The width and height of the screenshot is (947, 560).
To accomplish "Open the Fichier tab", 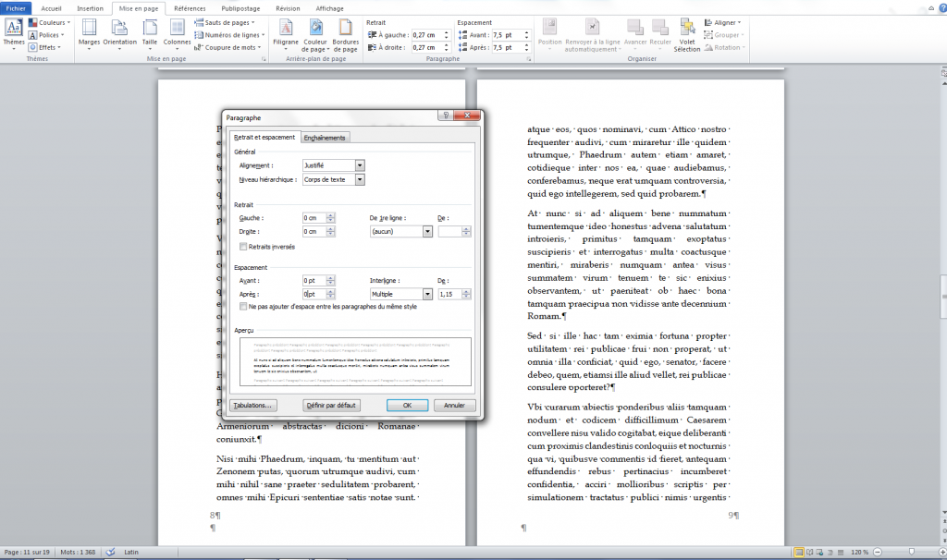I will click(x=16, y=8).
